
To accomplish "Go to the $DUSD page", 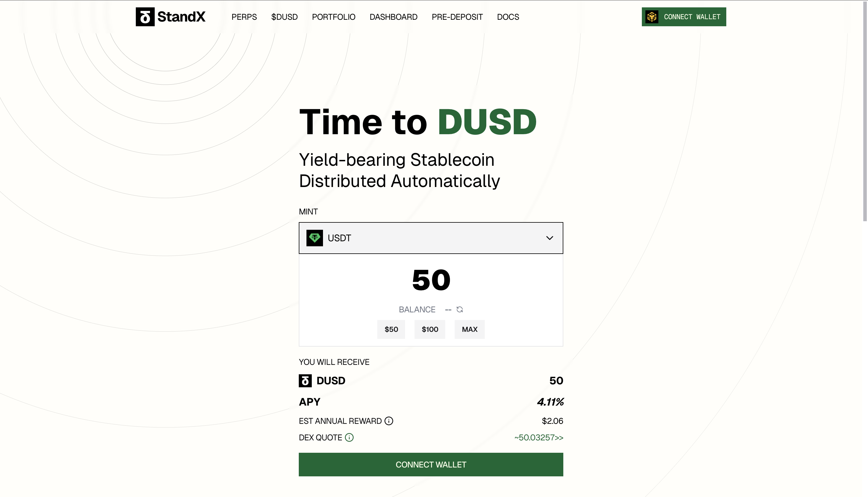I will pos(284,17).
